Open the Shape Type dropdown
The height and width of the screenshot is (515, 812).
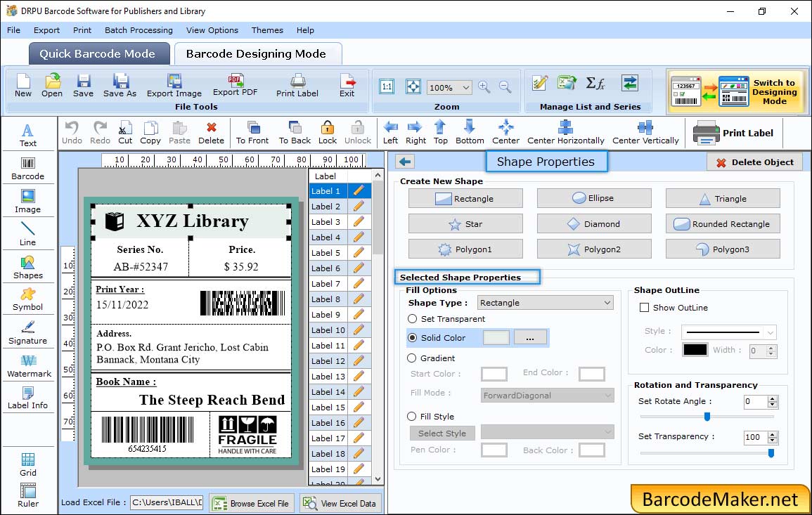(x=546, y=303)
